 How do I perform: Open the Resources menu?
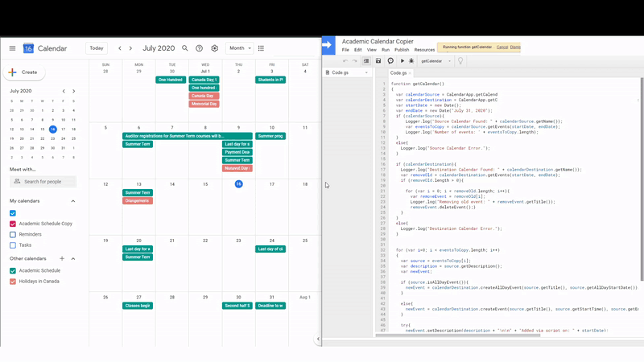[424, 50]
